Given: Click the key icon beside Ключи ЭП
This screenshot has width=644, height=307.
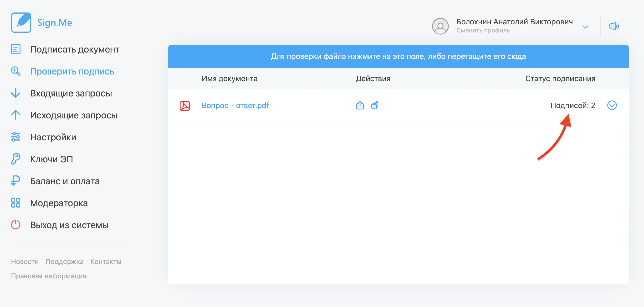Looking at the screenshot, I should point(16,159).
